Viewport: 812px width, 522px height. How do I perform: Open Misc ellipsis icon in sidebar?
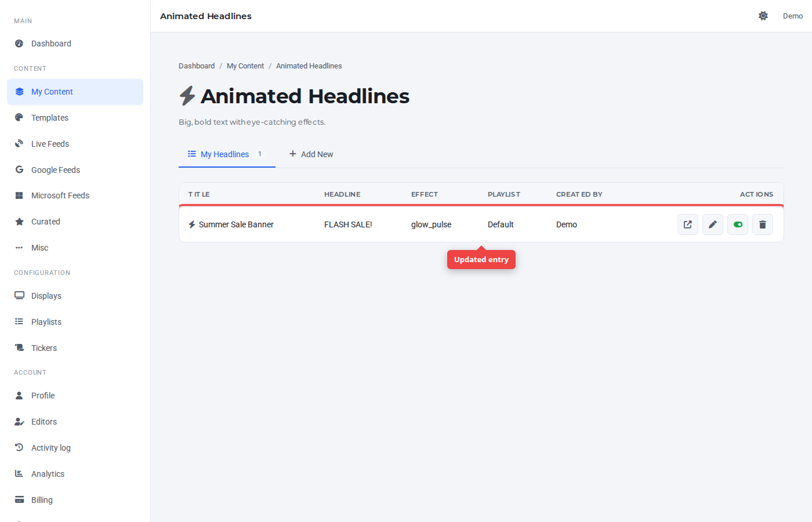tap(19, 248)
